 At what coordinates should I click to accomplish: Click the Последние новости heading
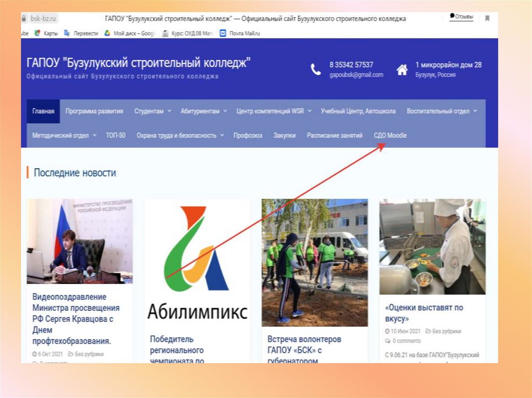pos(75,173)
